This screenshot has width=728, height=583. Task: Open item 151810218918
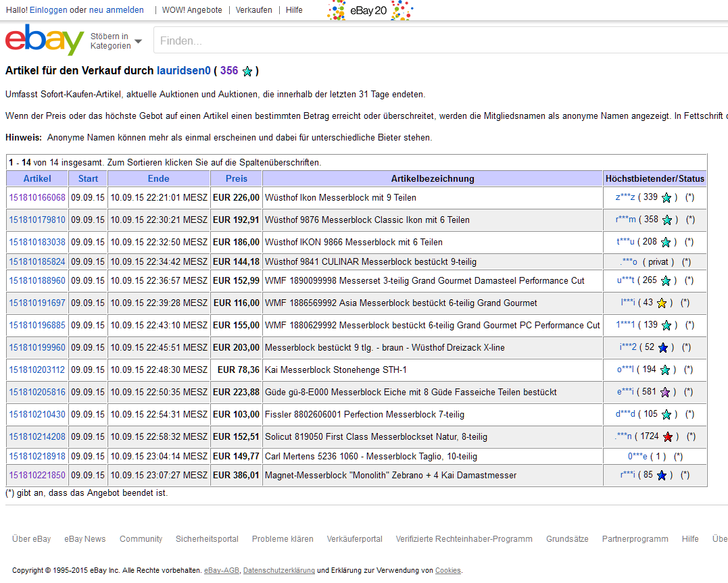pos(37,456)
